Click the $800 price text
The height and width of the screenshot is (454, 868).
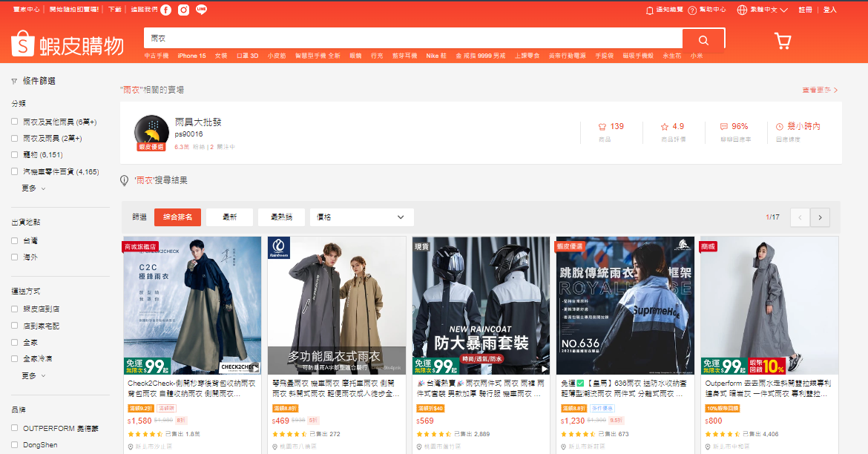[x=714, y=421]
